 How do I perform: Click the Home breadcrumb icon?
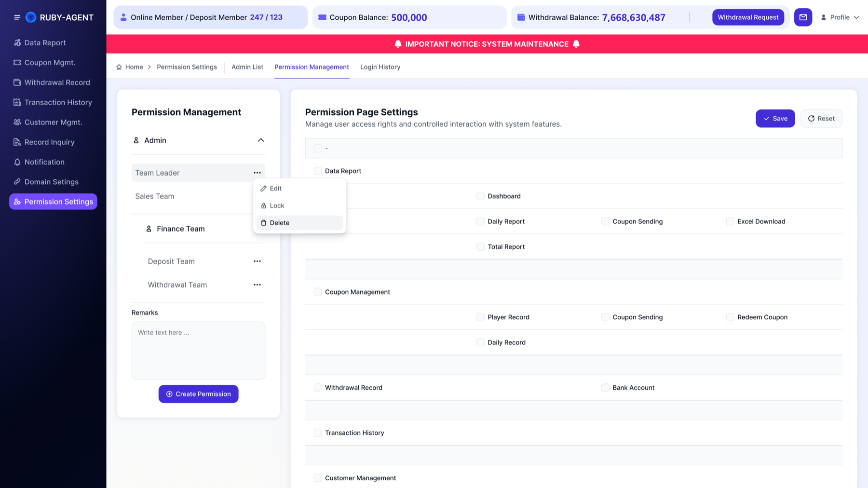point(119,67)
